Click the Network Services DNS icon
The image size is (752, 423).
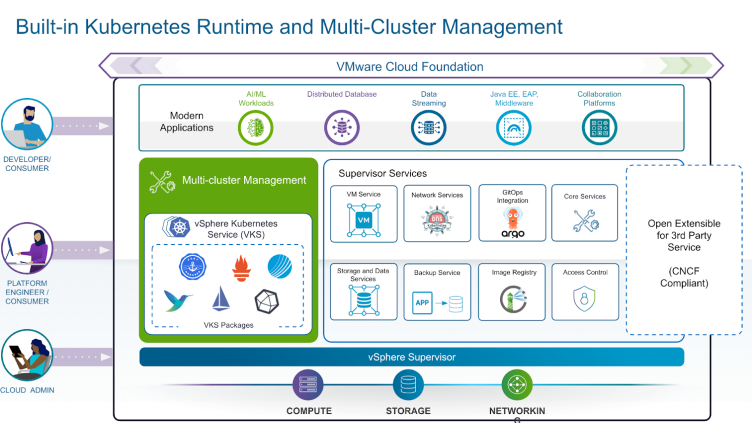(437, 220)
